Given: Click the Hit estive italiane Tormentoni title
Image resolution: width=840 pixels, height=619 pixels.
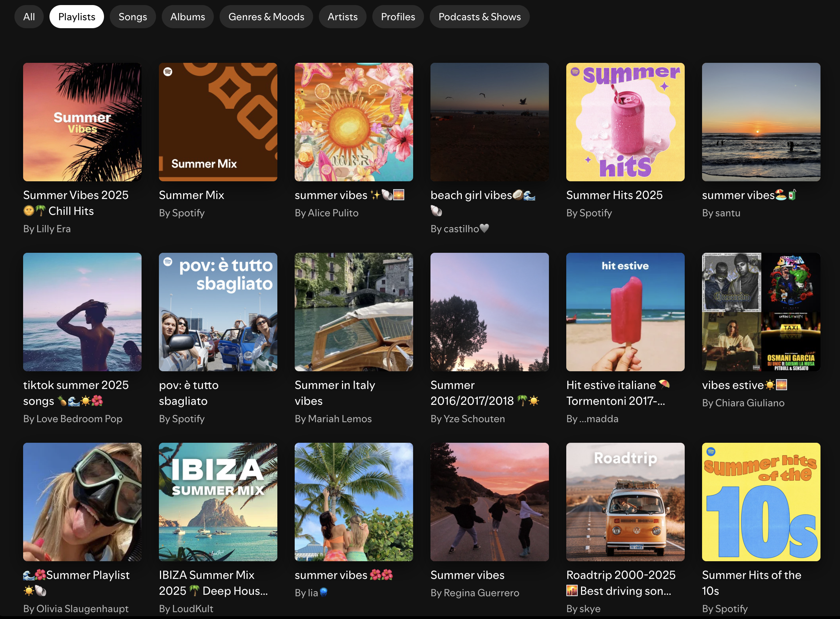Looking at the screenshot, I should pos(618,393).
